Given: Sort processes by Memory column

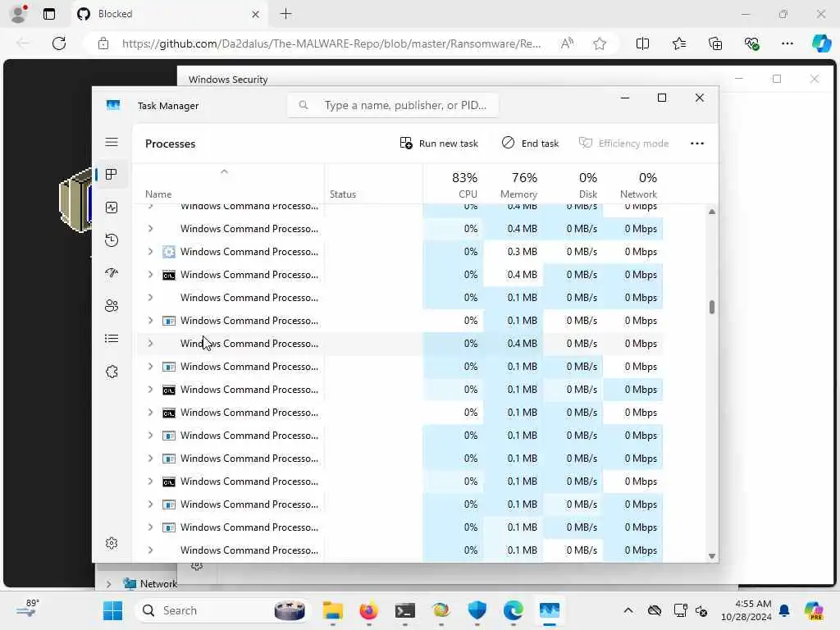Looking at the screenshot, I should pyautogui.click(x=514, y=185).
